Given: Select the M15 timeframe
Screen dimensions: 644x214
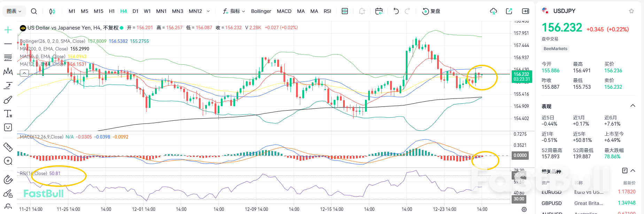Looking at the screenshot, I should click(x=98, y=11).
